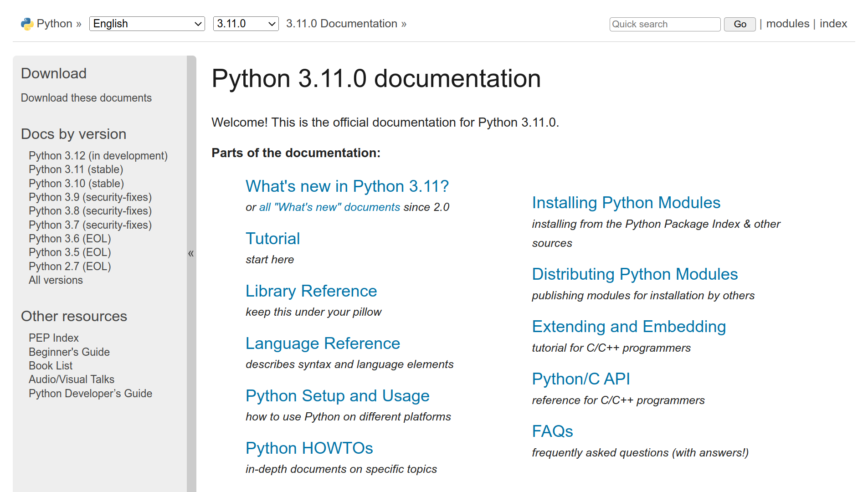Open Python 3.7 (security-fixes) docs
The height and width of the screenshot is (492, 868).
(90, 225)
